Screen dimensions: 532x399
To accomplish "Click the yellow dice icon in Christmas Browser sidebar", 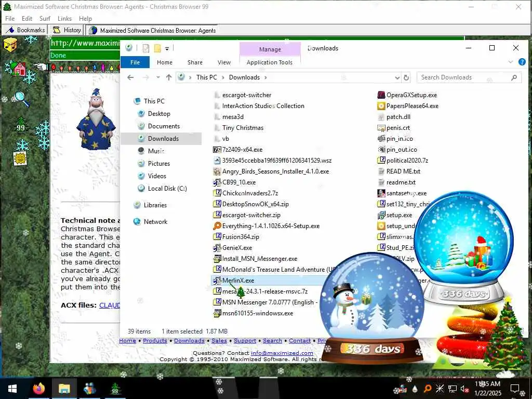I will point(10,45).
